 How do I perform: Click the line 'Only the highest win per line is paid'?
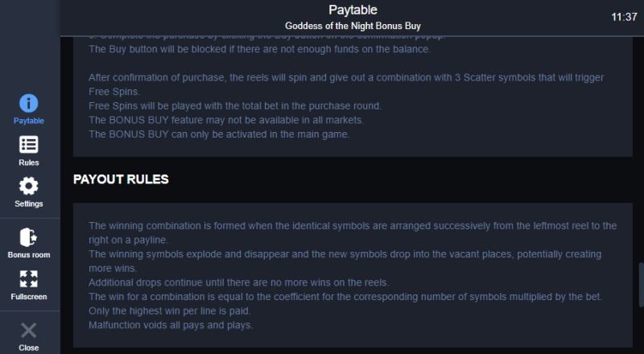pos(170,311)
